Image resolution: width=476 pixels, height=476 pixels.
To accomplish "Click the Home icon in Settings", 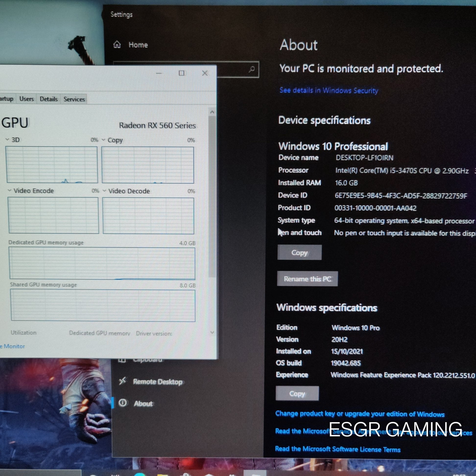I will (117, 45).
